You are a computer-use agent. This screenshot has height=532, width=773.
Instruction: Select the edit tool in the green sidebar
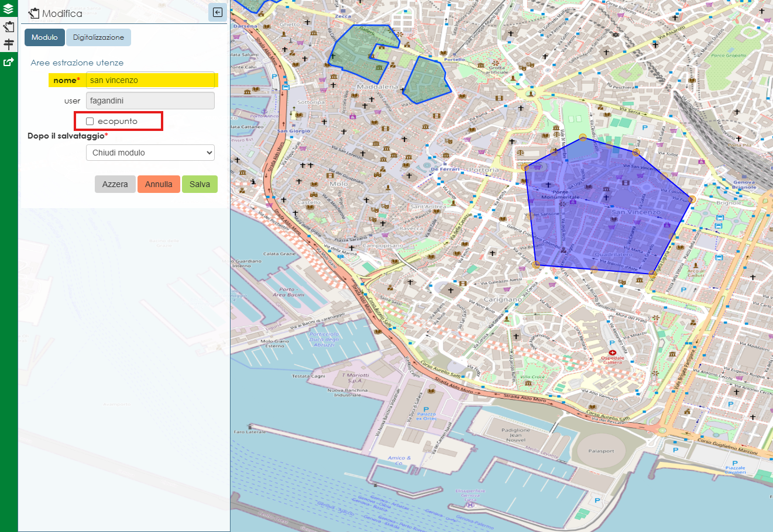(x=8, y=27)
